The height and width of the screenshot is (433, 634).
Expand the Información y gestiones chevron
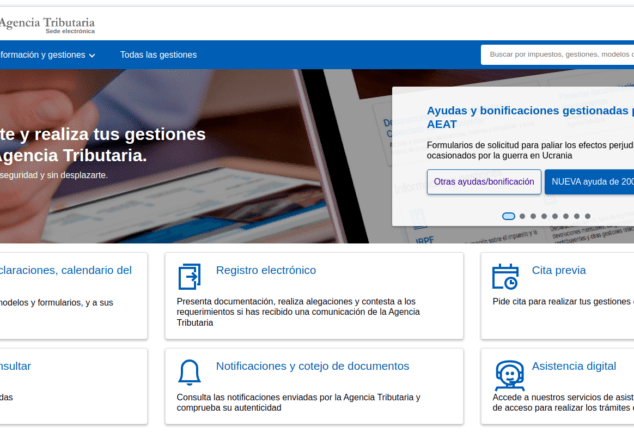coord(92,55)
